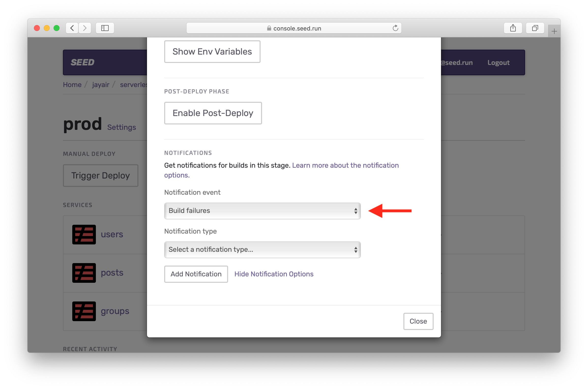Click the Safari forward navigation arrow
Image resolution: width=588 pixels, height=389 pixels.
point(85,28)
